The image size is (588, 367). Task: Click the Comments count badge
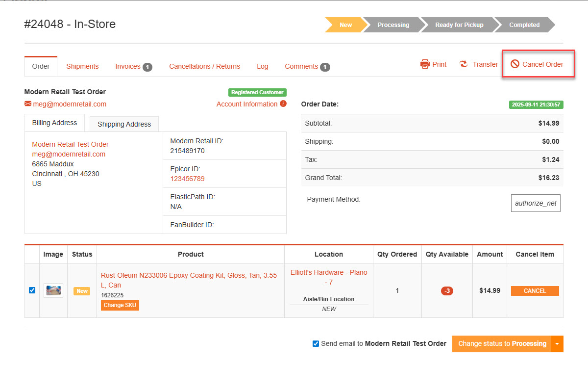point(325,67)
